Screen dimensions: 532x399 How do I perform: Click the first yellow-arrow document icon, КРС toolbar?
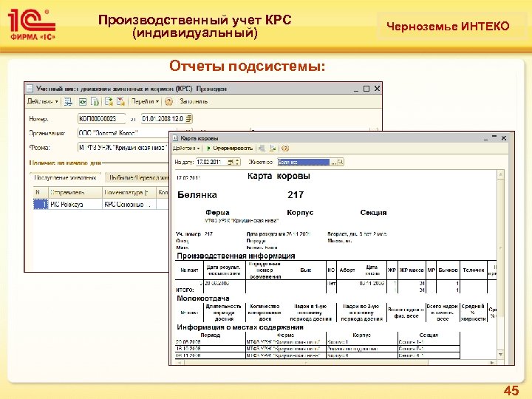109,101
